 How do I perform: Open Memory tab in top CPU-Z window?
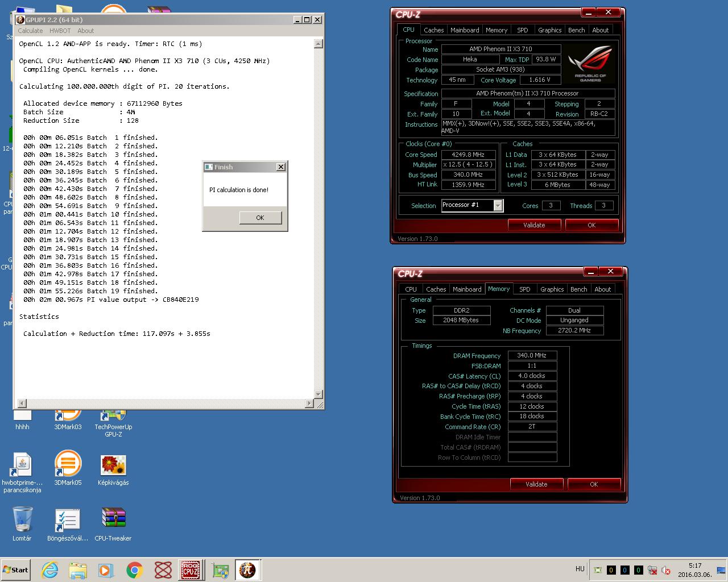497,30
